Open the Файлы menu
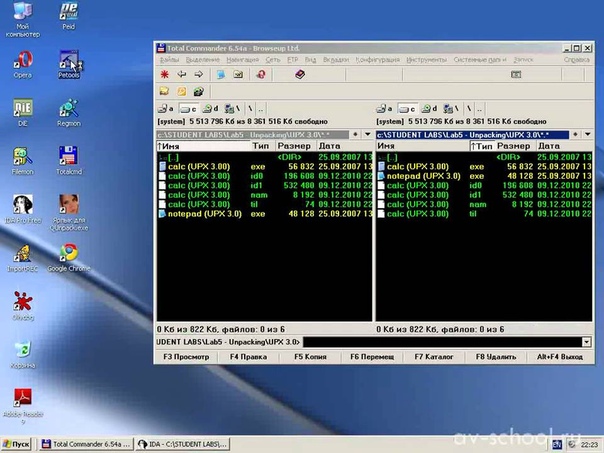 (x=169, y=60)
